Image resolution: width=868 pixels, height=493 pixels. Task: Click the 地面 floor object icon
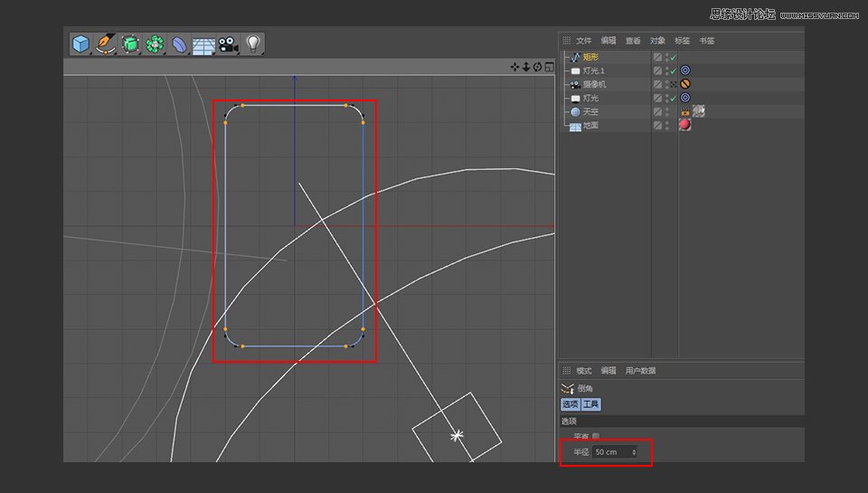click(x=575, y=127)
